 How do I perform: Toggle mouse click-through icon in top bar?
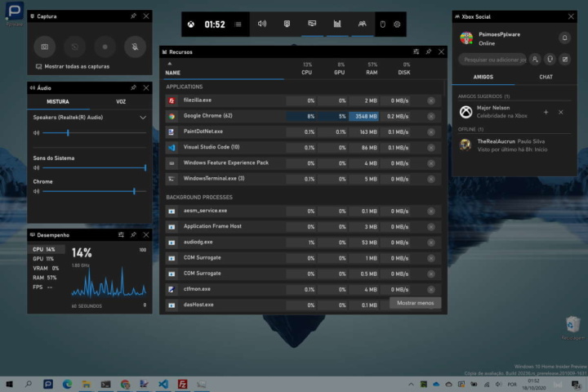coord(381,24)
